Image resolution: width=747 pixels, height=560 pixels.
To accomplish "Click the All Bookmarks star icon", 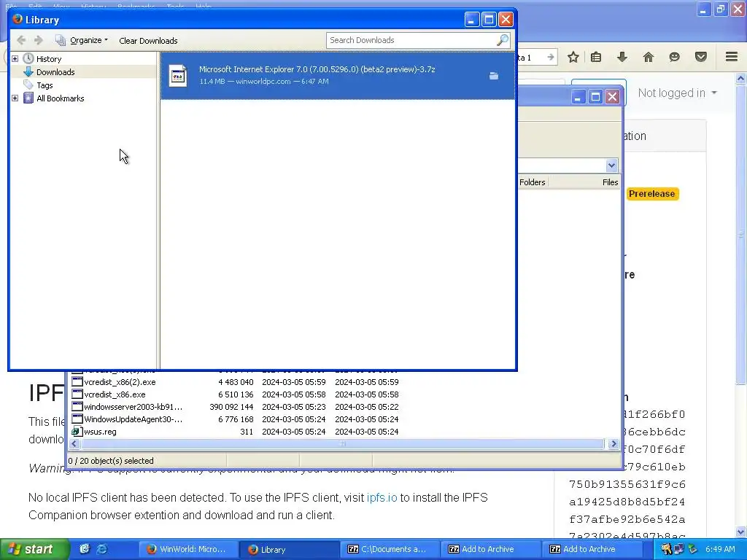I will click(x=28, y=98).
